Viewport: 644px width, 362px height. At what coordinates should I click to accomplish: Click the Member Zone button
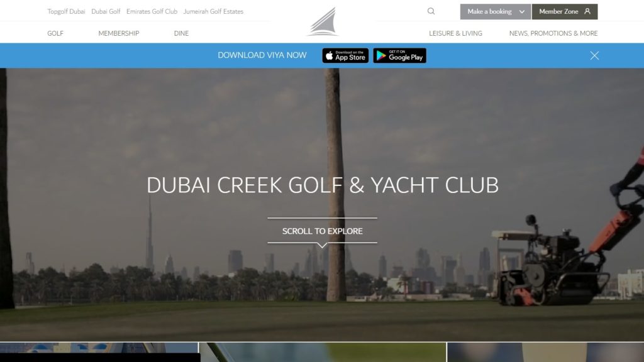click(565, 11)
